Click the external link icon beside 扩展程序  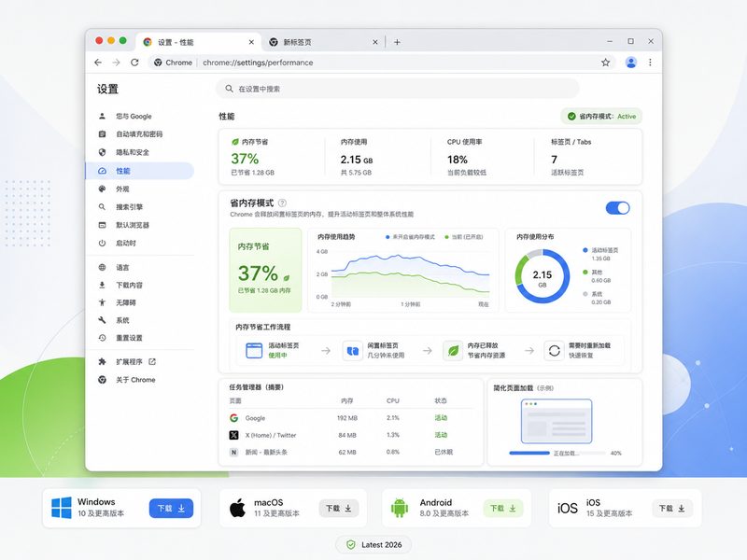coord(152,362)
